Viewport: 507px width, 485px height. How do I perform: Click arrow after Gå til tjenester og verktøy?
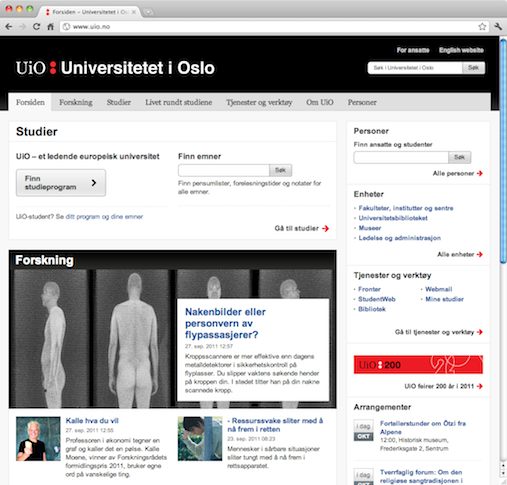coord(480,332)
